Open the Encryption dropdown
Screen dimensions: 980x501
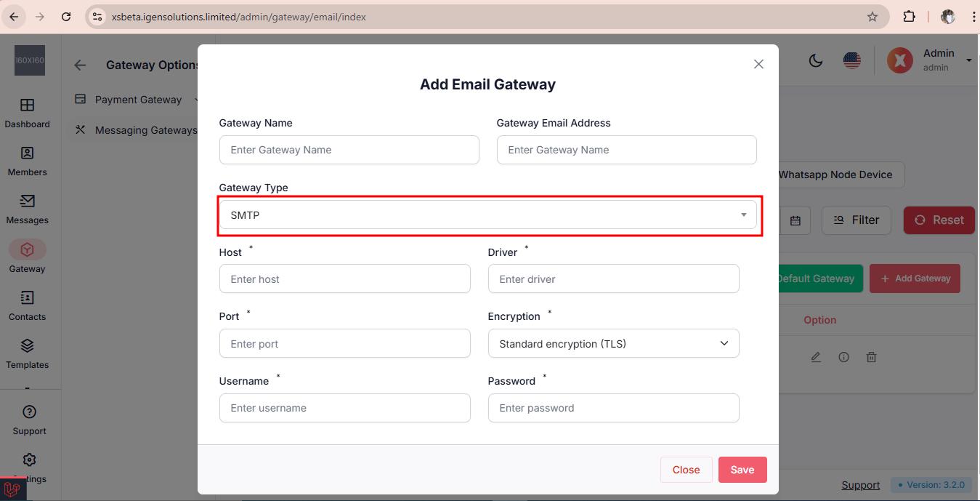[x=613, y=344]
